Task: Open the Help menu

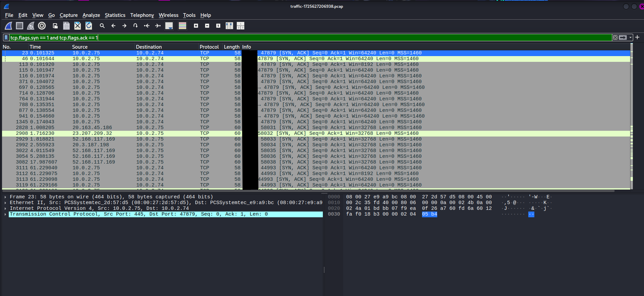Action: click(205, 15)
